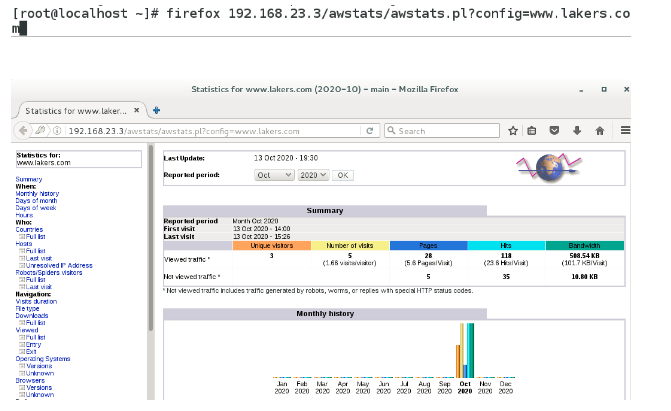Close the Statistics for www.laker... tab
The height and width of the screenshot is (411, 671).
(137, 110)
